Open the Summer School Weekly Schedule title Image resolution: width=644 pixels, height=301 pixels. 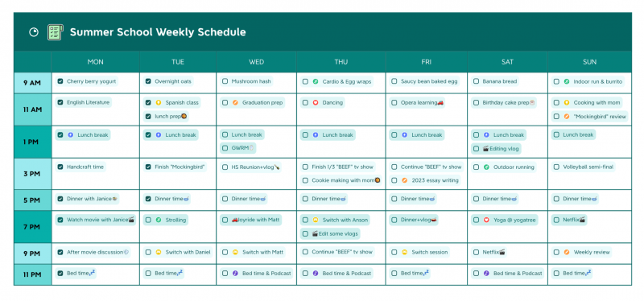(x=158, y=32)
